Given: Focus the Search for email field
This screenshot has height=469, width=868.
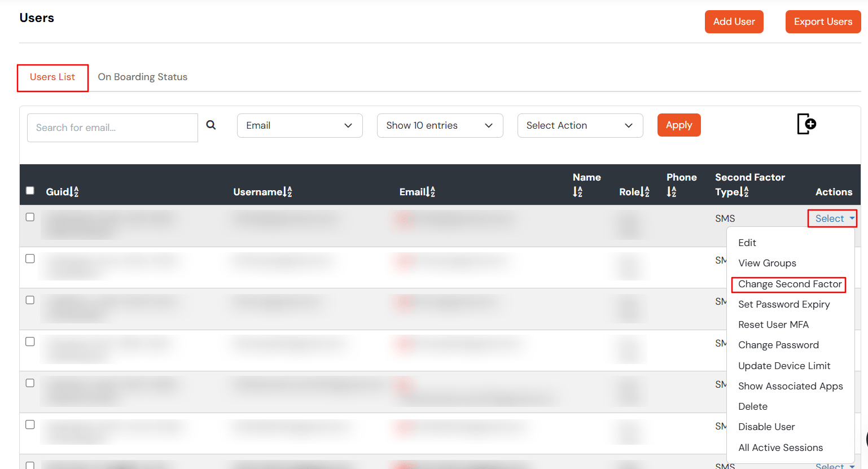Looking at the screenshot, I should (112, 128).
